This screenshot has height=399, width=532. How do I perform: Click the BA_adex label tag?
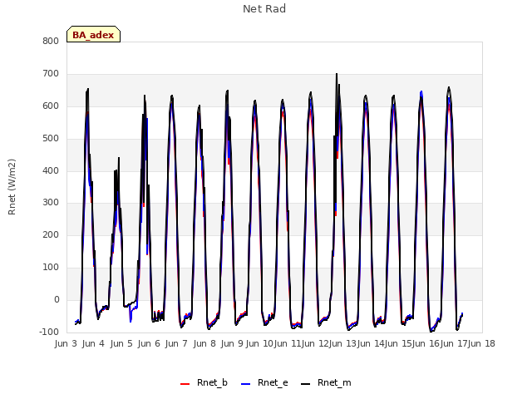(x=93, y=34)
